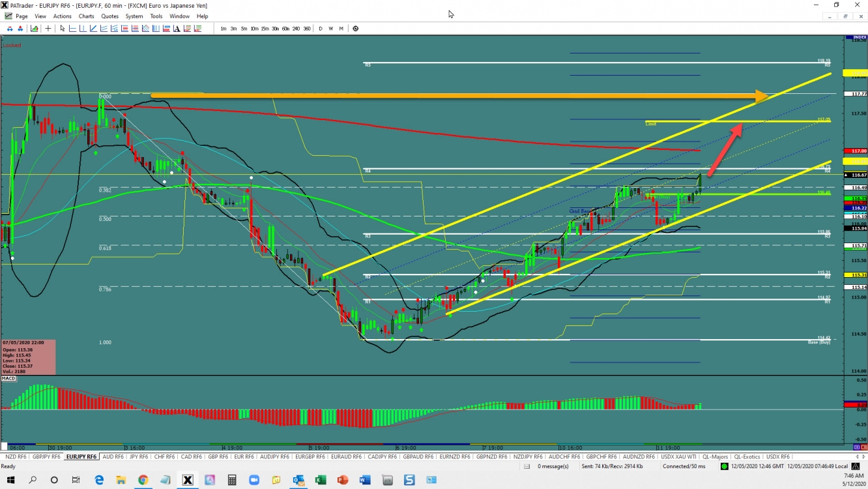Click the MACD indicator label
This screenshot has width=868, height=489.
point(8,378)
